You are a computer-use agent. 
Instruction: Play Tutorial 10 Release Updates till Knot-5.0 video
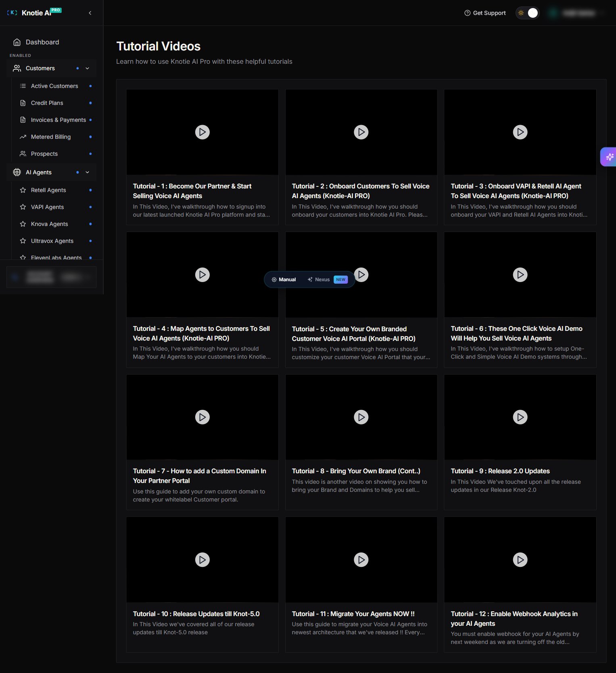pos(203,560)
